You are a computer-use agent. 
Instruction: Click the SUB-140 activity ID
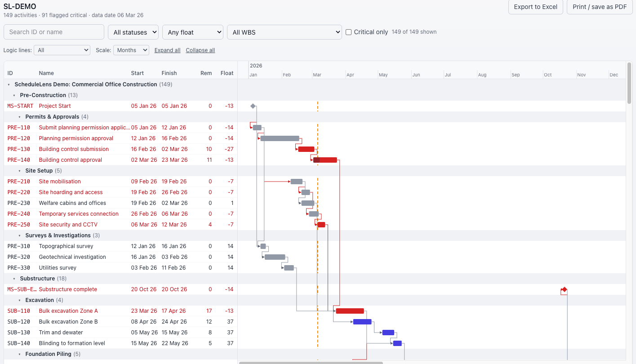tap(19, 343)
